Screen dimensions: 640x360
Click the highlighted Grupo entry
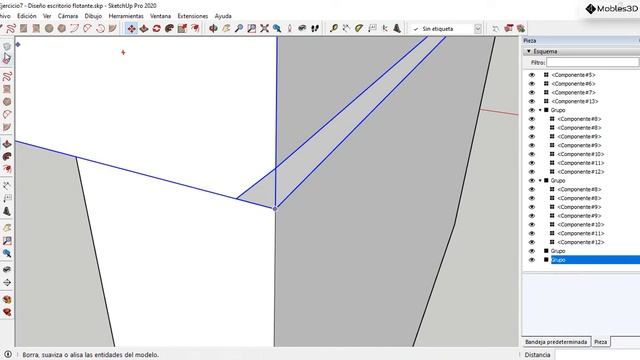click(595, 260)
